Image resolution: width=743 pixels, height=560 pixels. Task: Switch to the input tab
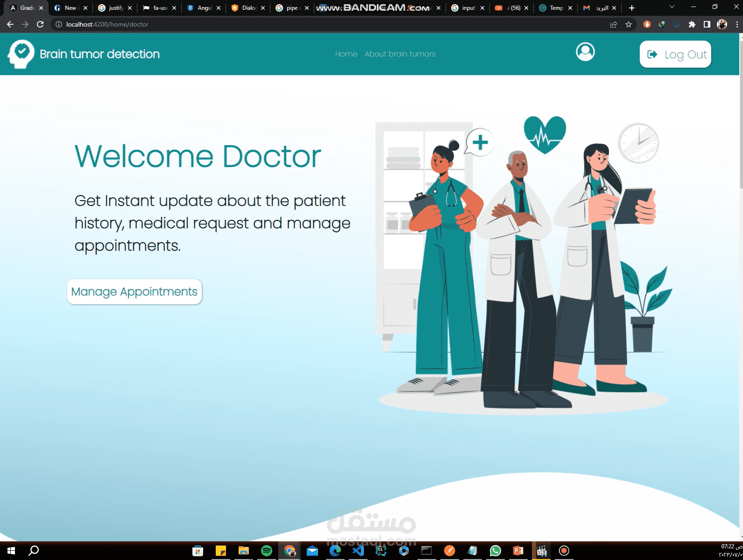point(468,8)
